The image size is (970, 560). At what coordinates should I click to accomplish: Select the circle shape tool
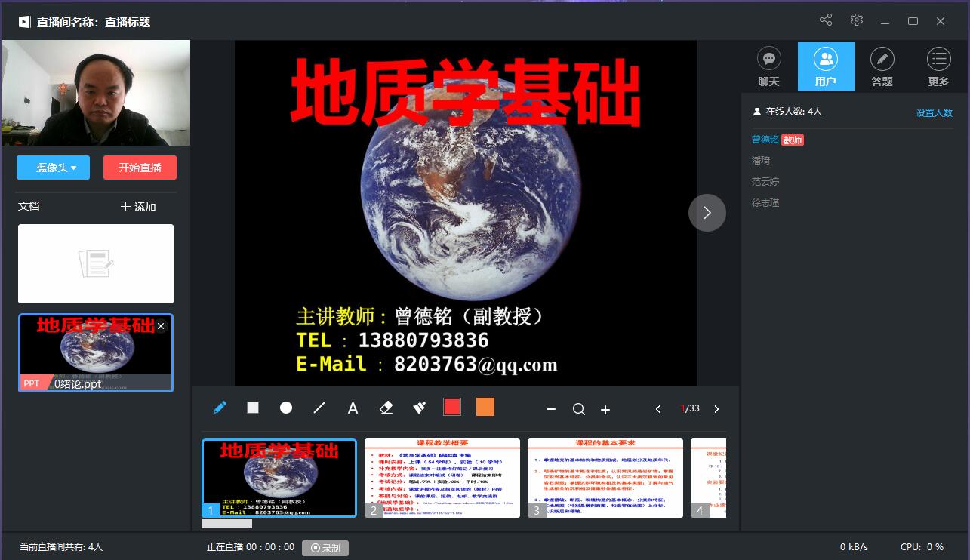(x=286, y=408)
